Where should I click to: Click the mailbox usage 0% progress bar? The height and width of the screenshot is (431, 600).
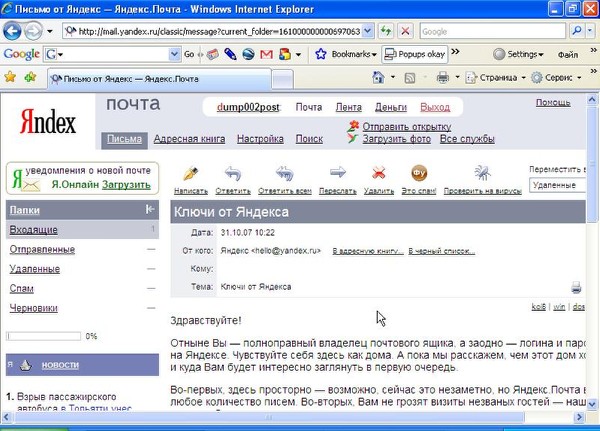coord(44,336)
